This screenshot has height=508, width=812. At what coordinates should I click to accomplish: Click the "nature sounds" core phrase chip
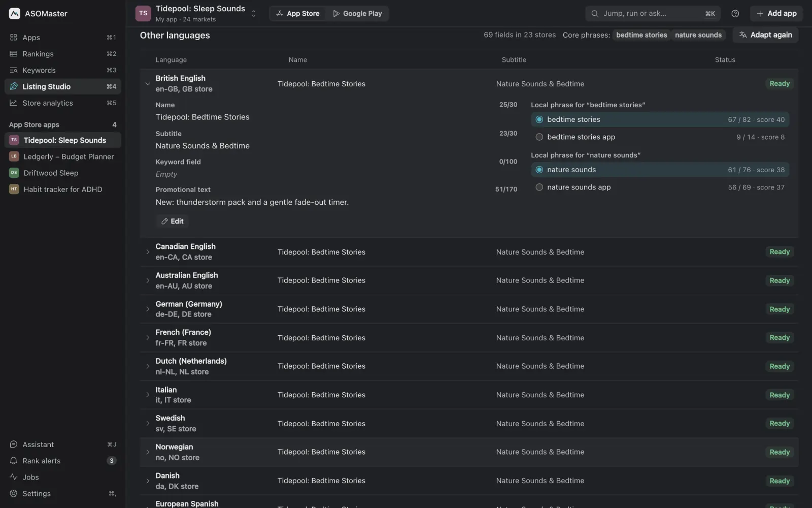tap(698, 35)
